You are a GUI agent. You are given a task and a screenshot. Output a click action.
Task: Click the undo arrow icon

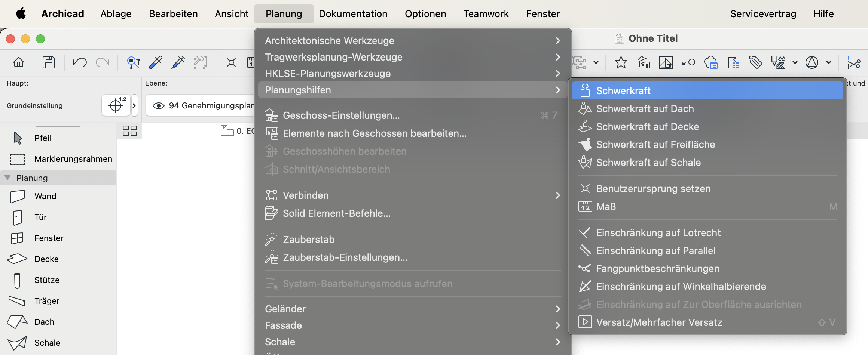pos(80,62)
